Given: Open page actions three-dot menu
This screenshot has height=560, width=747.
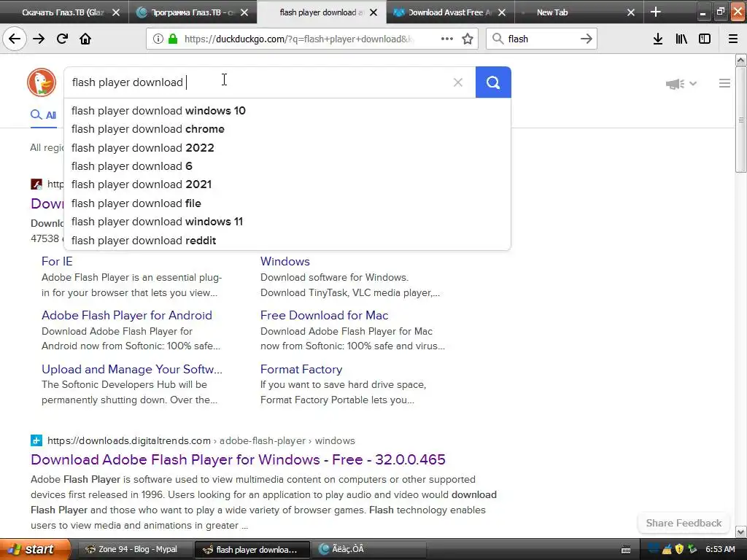Looking at the screenshot, I should pyautogui.click(x=447, y=39).
